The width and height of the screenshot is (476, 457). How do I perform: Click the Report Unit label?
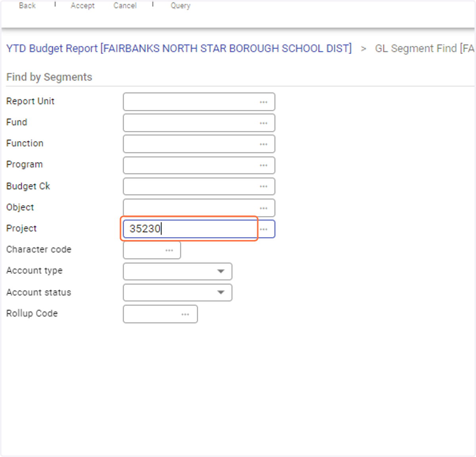click(30, 101)
